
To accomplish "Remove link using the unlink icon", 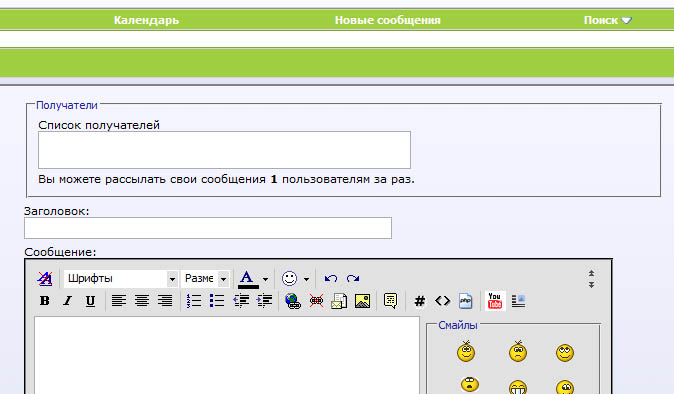I will point(316,301).
